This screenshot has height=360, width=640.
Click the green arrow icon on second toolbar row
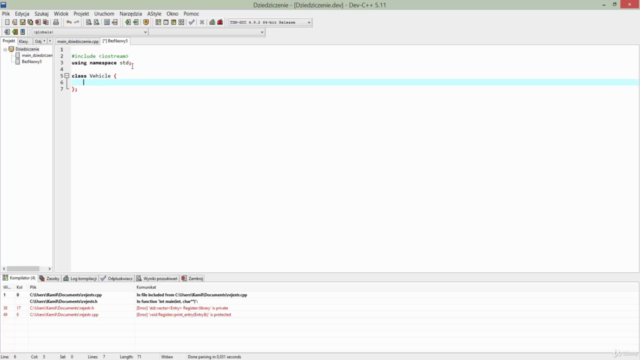click(x=15, y=32)
